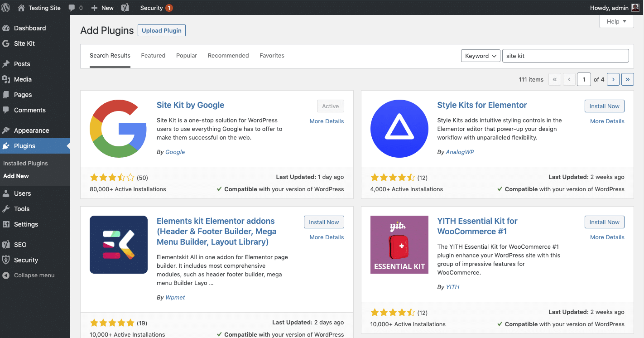Open author link AnalogWP
This screenshot has width=644, height=338.
point(460,152)
